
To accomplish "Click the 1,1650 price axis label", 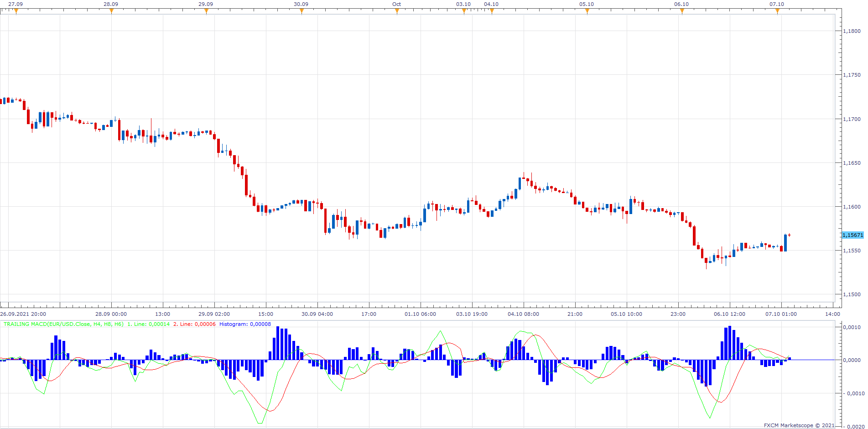I will click(x=852, y=163).
